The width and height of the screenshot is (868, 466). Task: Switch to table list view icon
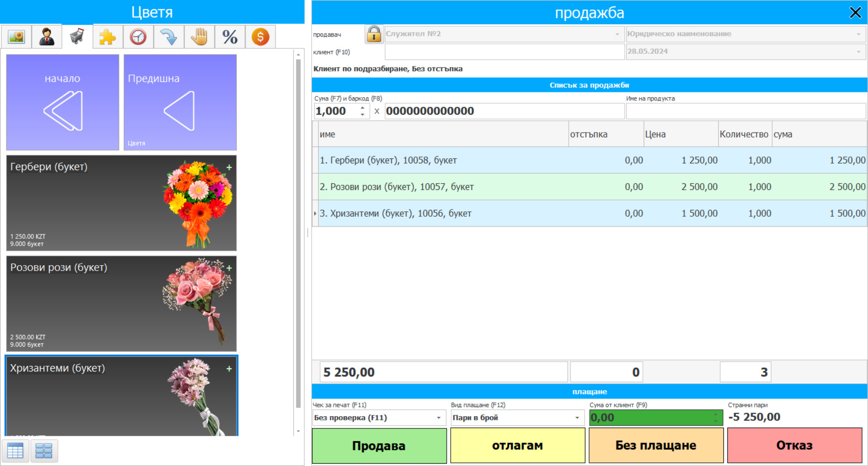pyautogui.click(x=15, y=451)
